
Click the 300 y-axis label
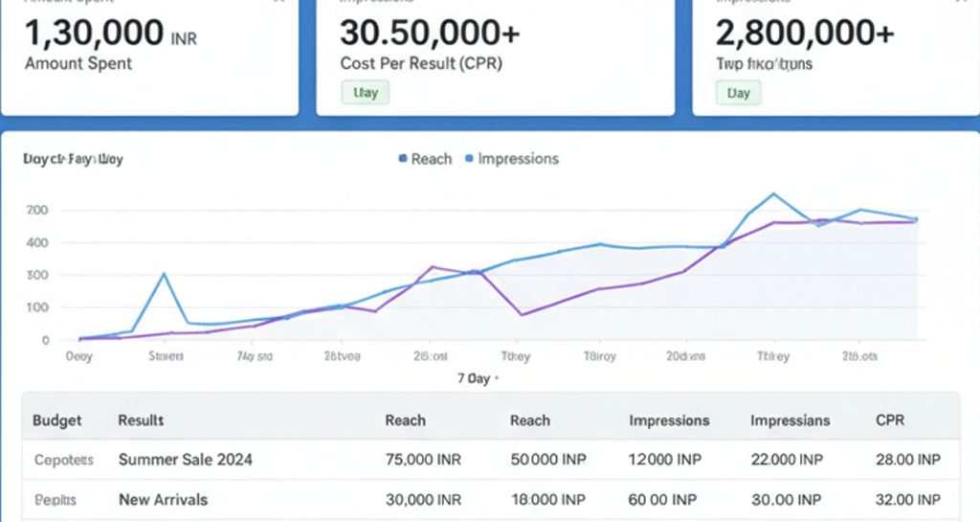tap(37, 275)
